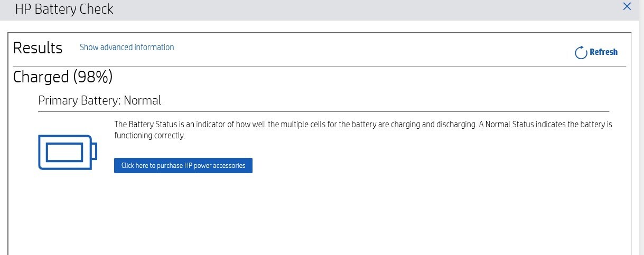
Task: Click the divider line under Primary Battery
Action: tap(323, 111)
